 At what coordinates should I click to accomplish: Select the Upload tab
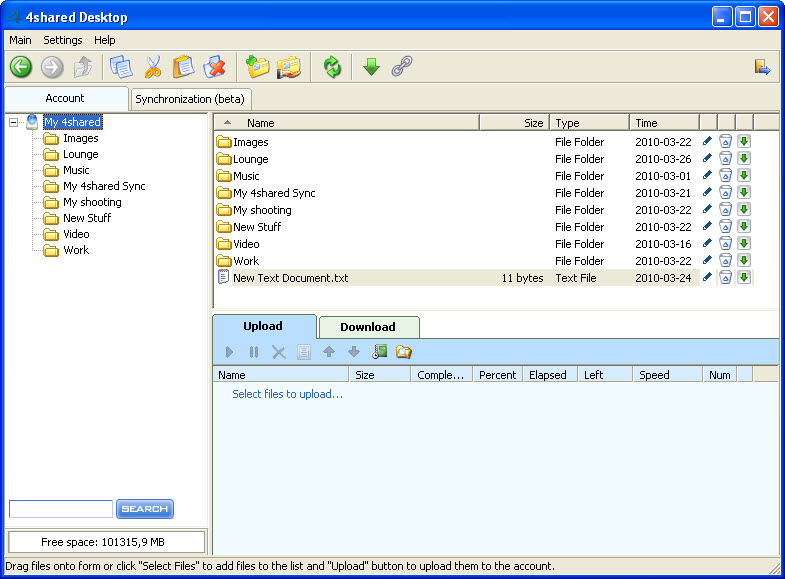coord(263,326)
